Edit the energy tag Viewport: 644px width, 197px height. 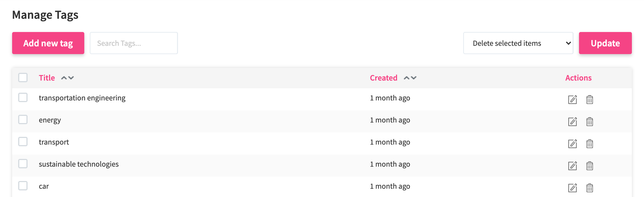pos(572,121)
